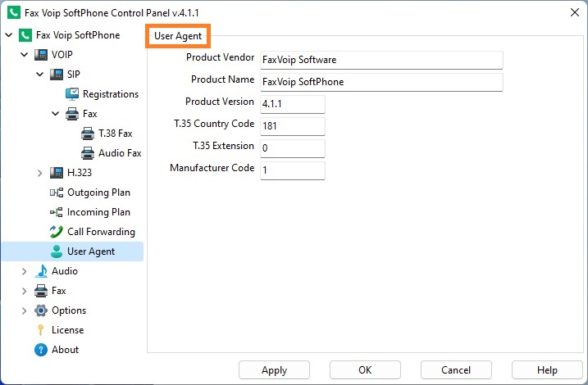Click the Manufacturer Code label
The height and width of the screenshot is (385, 588).
(x=212, y=168)
